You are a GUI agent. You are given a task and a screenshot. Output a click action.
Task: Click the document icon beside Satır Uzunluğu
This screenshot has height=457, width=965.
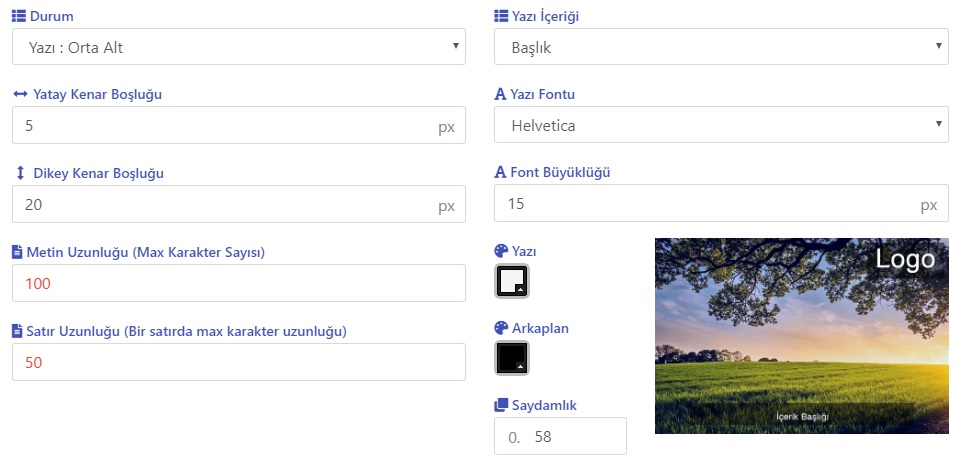(18, 330)
